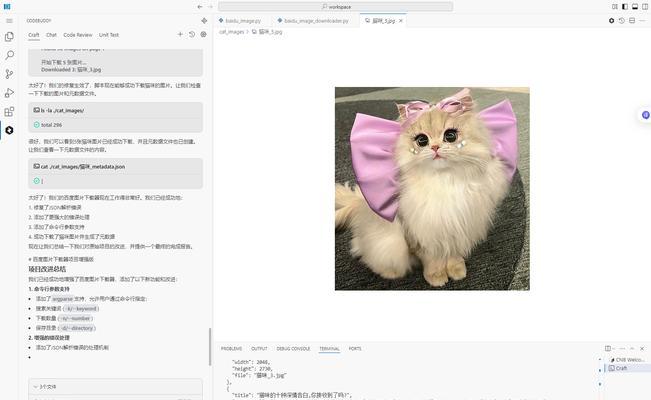
Task: Click the Downloaded 3: 猫咪_3.jpg output line
Action: 71,69
